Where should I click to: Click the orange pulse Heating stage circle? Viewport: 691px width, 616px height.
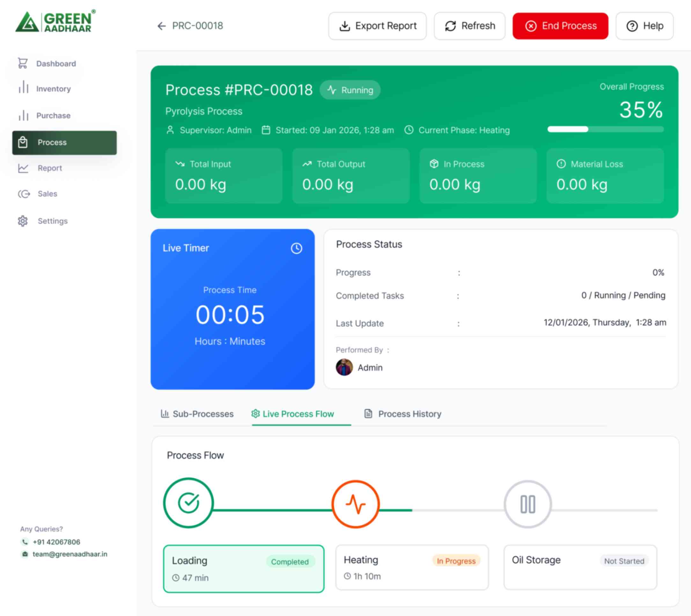click(x=356, y=504)
